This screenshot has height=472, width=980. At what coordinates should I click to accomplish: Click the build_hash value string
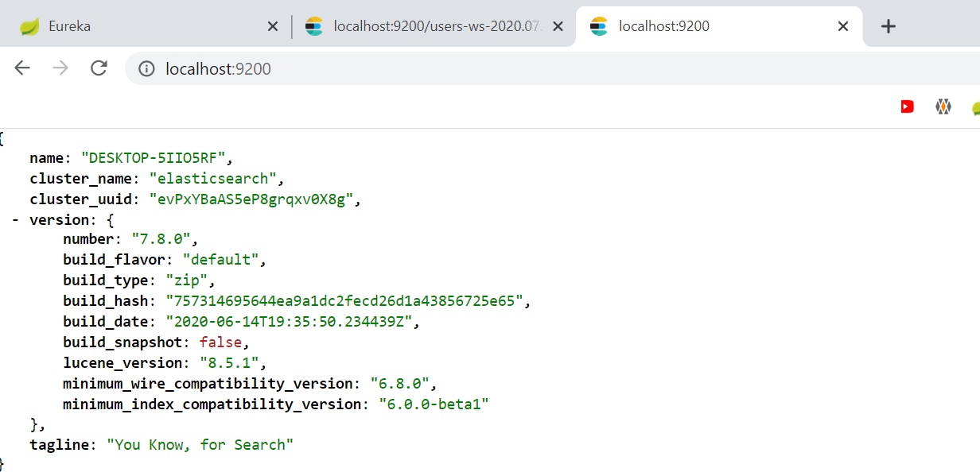(344, 301)
